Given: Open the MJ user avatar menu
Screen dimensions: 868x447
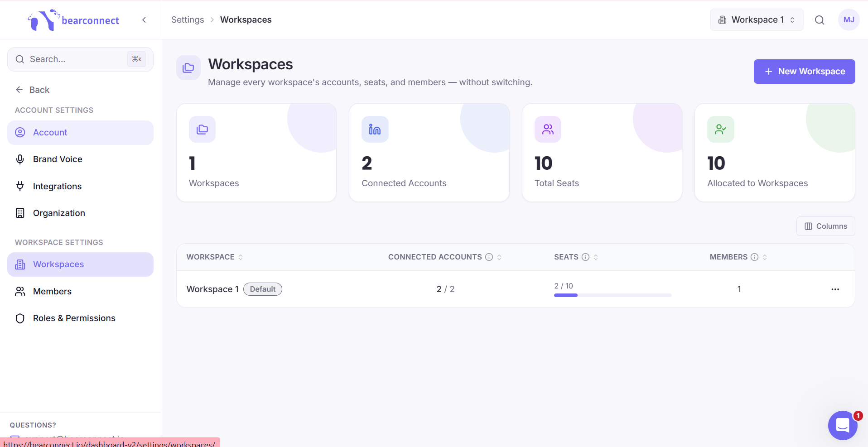Looking at the screenshot, I should pyautogui.click(x=849, y=20).
